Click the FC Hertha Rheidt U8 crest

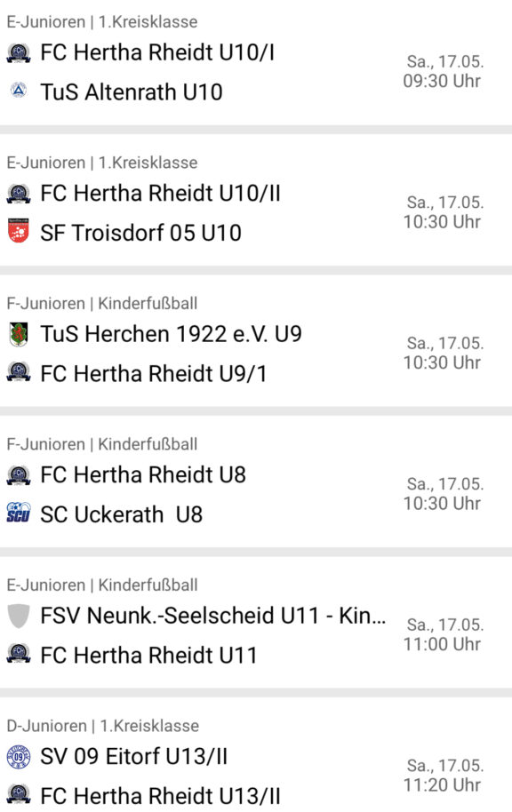[19, 475]
